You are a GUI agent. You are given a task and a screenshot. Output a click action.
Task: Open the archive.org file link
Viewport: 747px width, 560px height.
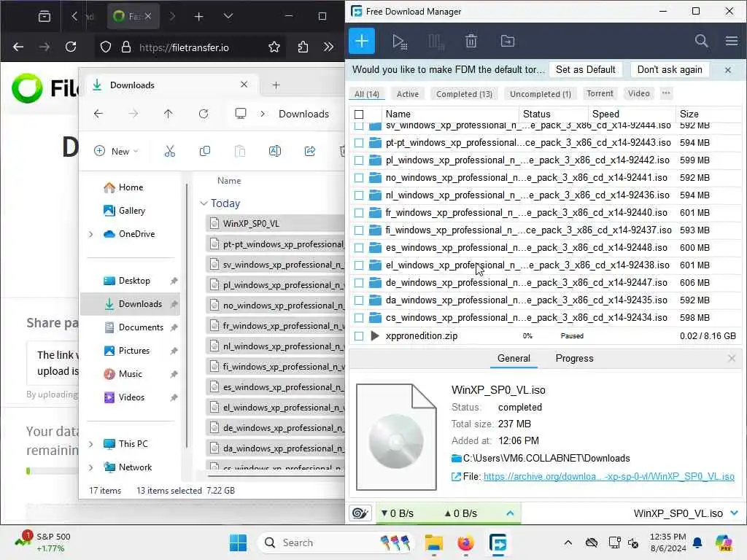[x=609, y=477]
